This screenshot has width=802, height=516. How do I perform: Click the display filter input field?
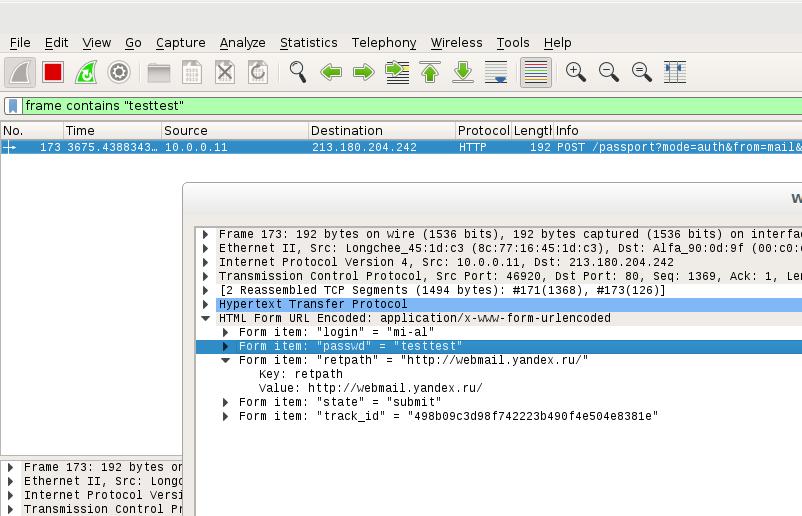(x=400, y=106)
